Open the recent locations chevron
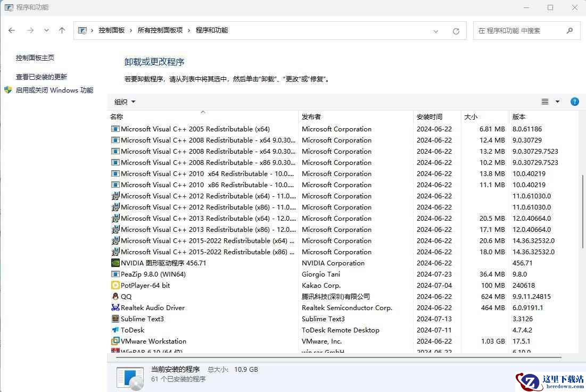 [46, 30]
